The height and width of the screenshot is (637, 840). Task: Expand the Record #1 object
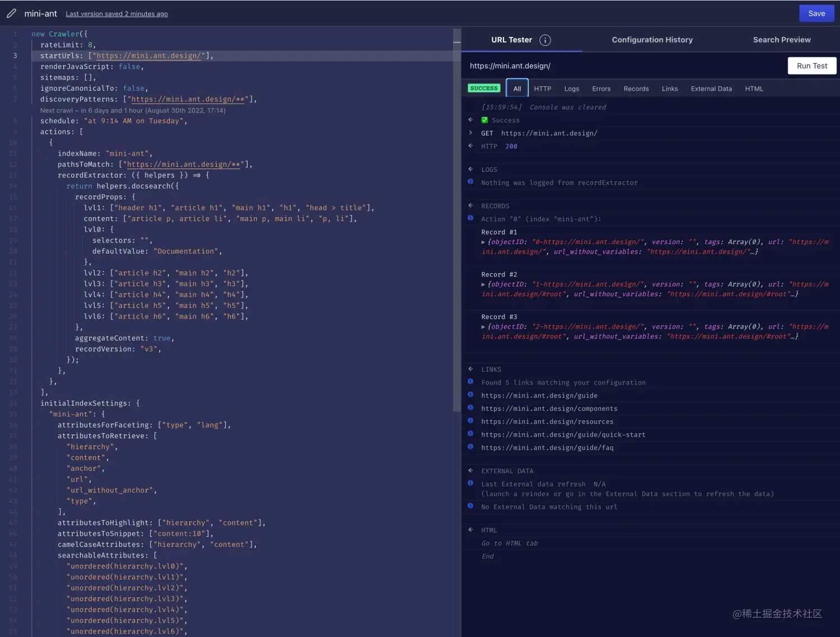click(x=483, y=242)
